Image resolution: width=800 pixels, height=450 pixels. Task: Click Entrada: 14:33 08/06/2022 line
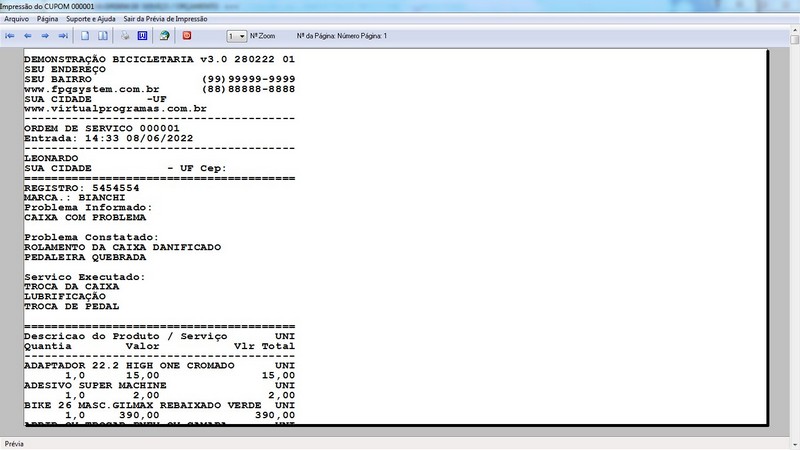109,138
